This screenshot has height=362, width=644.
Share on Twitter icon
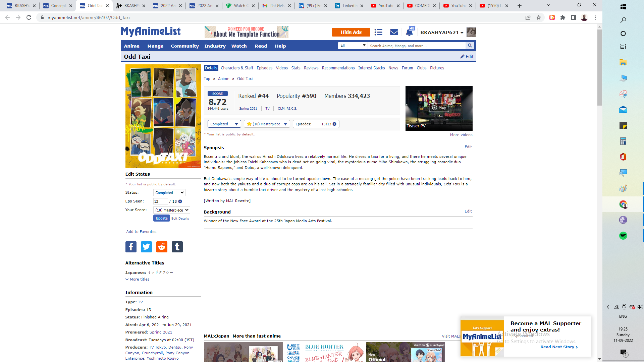click(146, 247)
